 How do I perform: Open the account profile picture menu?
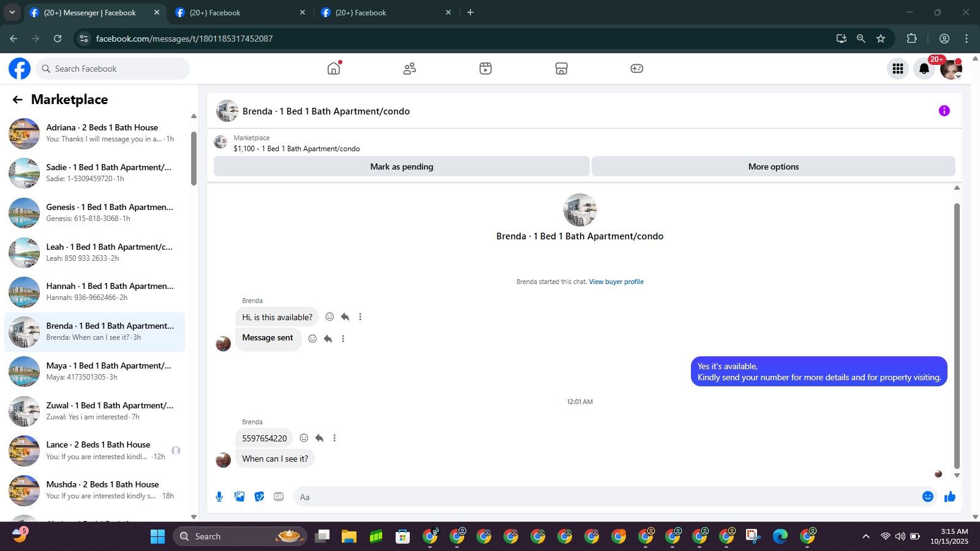[x=951, y=69]
